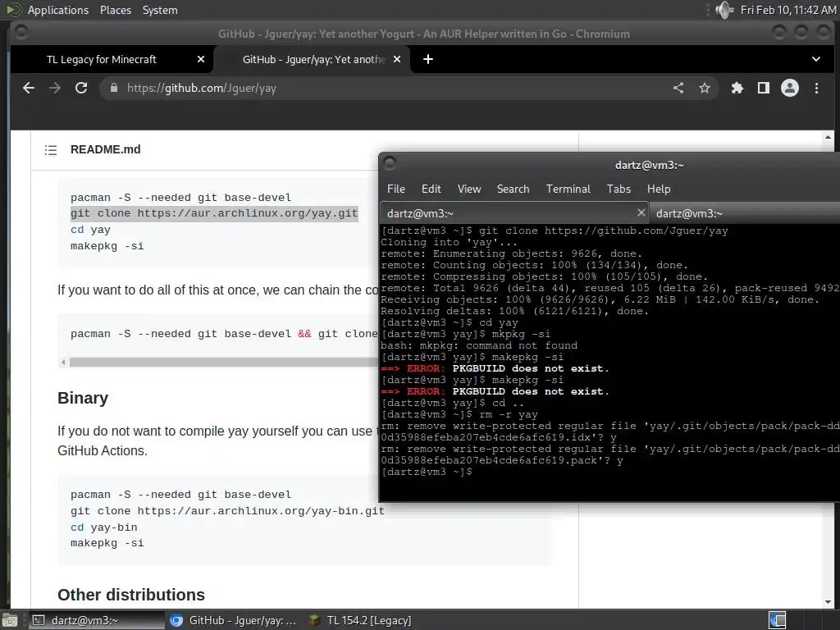
Task: Go back in Chromium
Action: click(29, 88)
